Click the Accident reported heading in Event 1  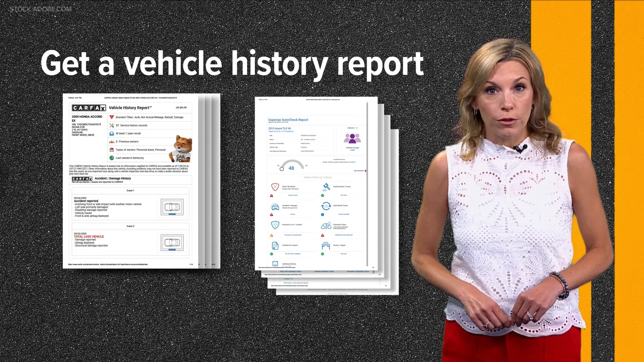coord(86,201)
